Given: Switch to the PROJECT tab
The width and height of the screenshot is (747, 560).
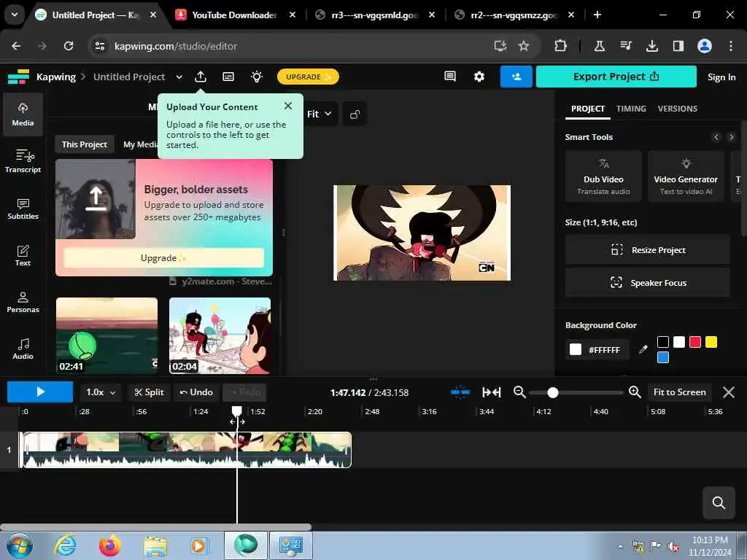Looking at the screenshot, I should [587, 109].
